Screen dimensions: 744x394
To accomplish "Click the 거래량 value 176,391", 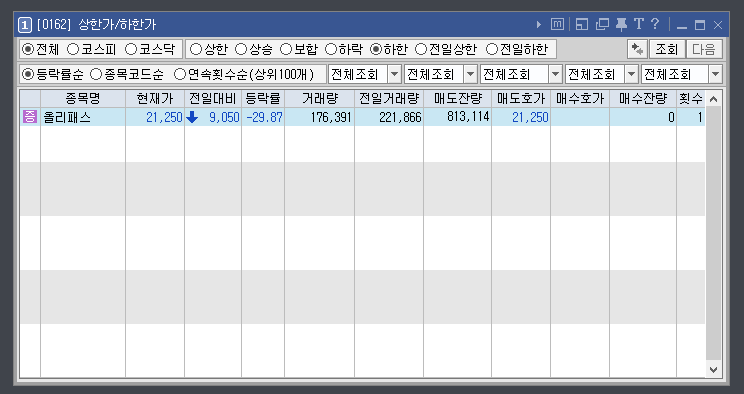I will point(331,117).
